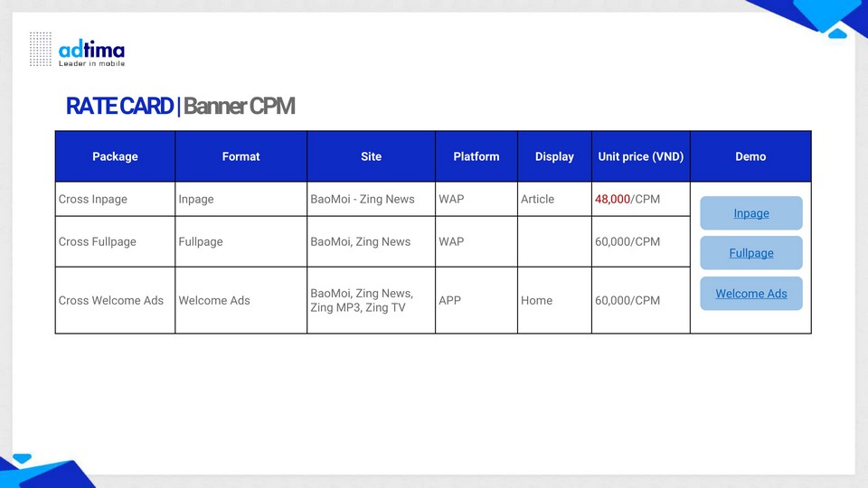Click the Platform column header
This screenshot has width=868, height=488.
(x=476, y=156)
